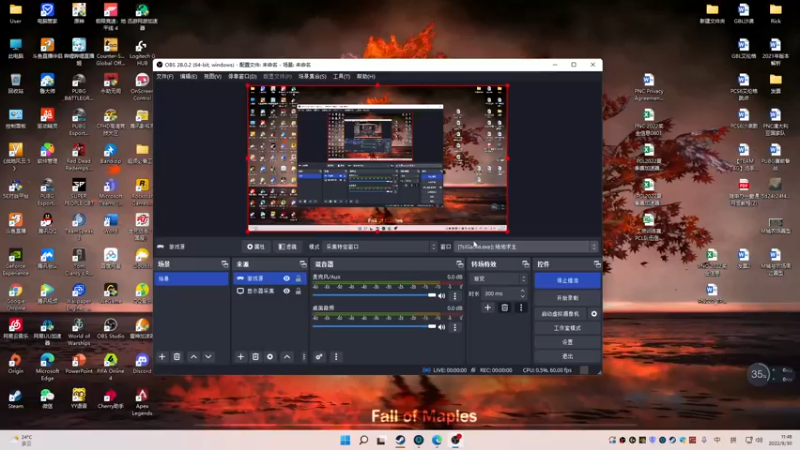Add a new scene with the plus icon in Scenes panel

162,357
